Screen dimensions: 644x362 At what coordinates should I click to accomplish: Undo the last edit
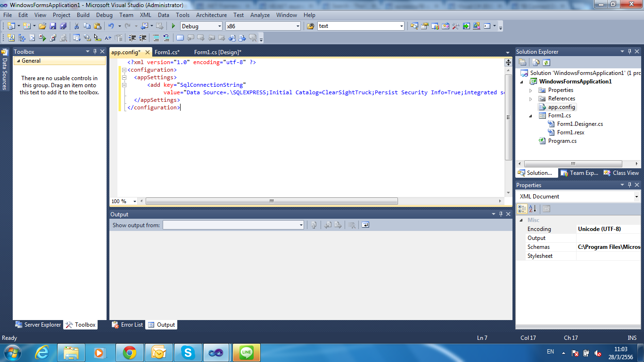click(111, 26)
